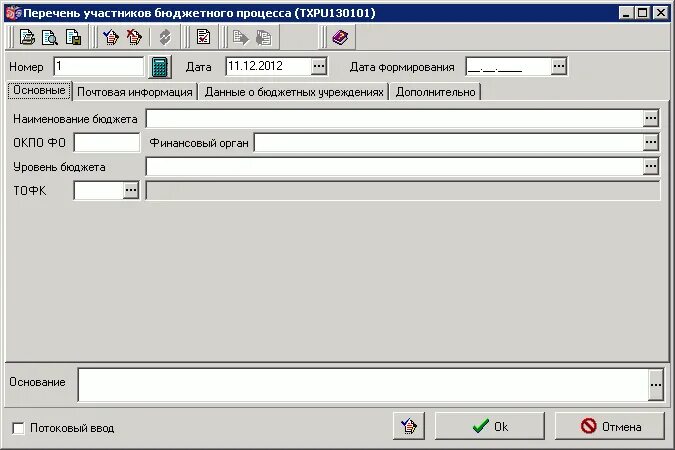The height and width of the screenshot is (450, 675).
Task: Open ellipsis editor for Основание field
Action: [x=656, y=385]
